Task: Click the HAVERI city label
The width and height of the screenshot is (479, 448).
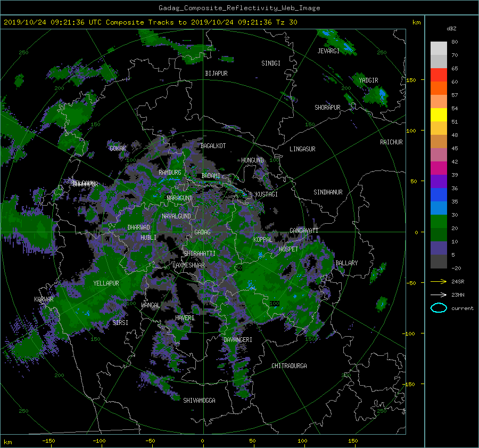Action: (185, 318)
